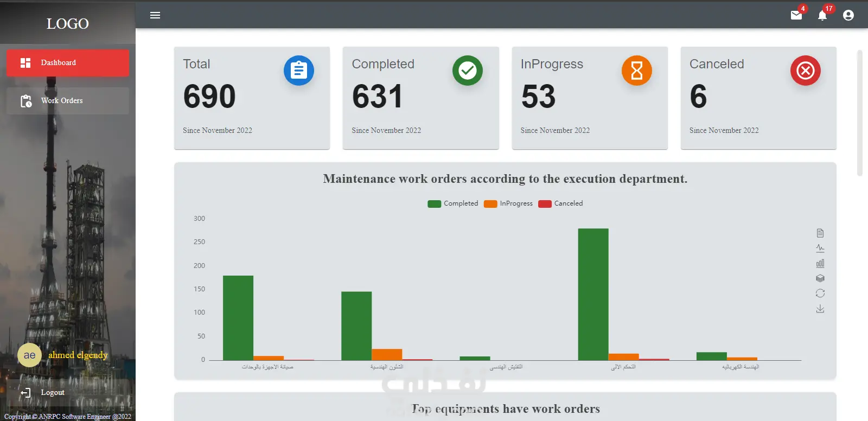Open the notifications bell with 17 alerts
868x421 pixels.
coord(822,15)
